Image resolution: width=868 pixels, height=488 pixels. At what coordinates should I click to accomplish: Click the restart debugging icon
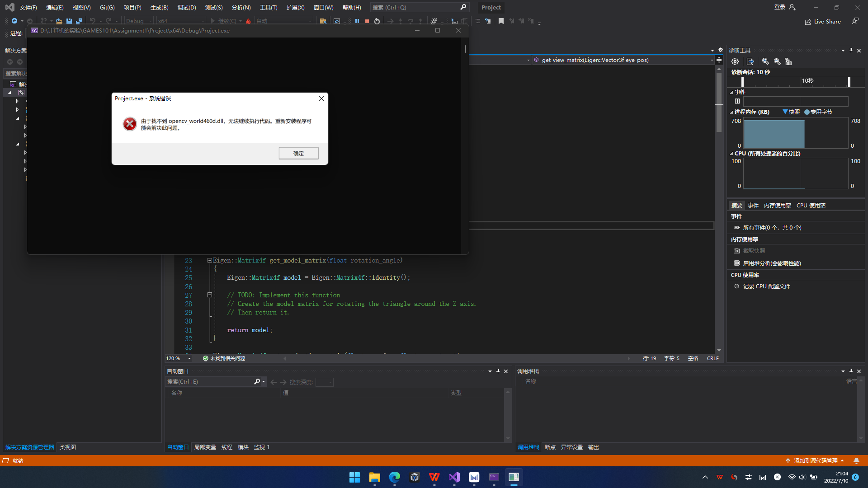tap(377, 21)
